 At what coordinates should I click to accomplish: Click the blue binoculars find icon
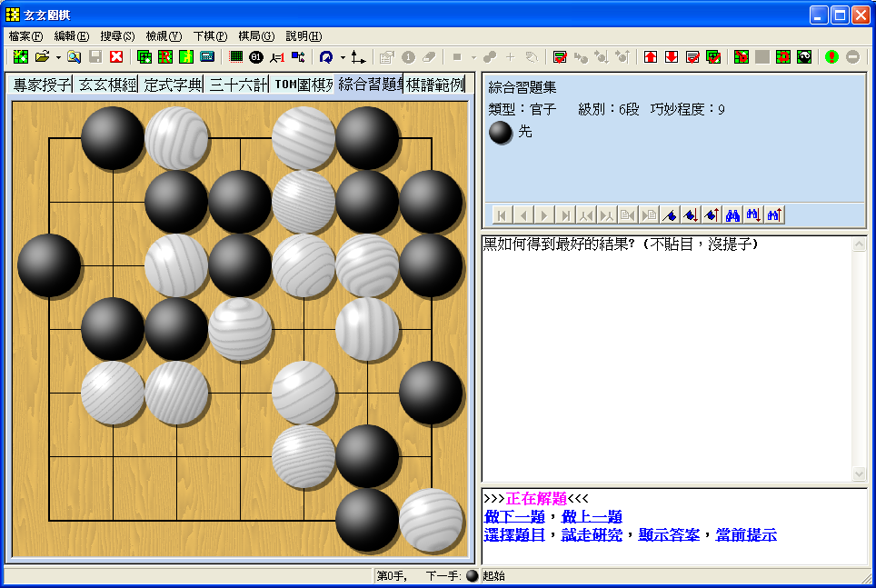[732, 215]
